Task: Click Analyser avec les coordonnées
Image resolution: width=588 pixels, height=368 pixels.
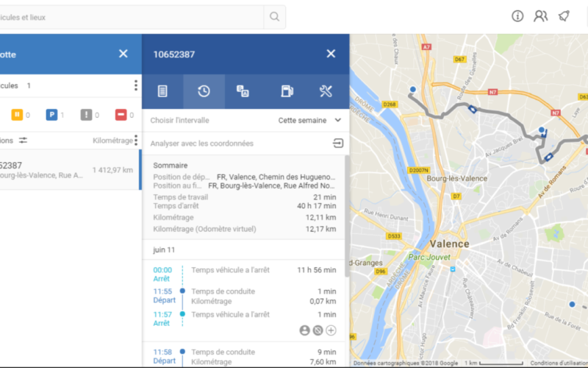Action: point(201,144)
